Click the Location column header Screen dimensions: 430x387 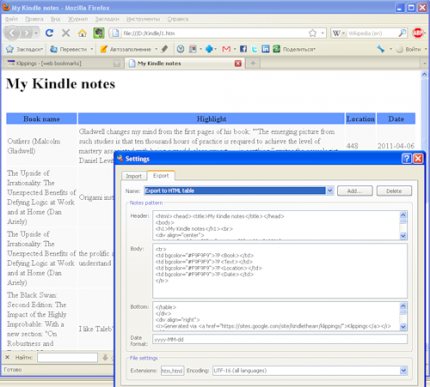pyautogui.click(x=360, y=119)
